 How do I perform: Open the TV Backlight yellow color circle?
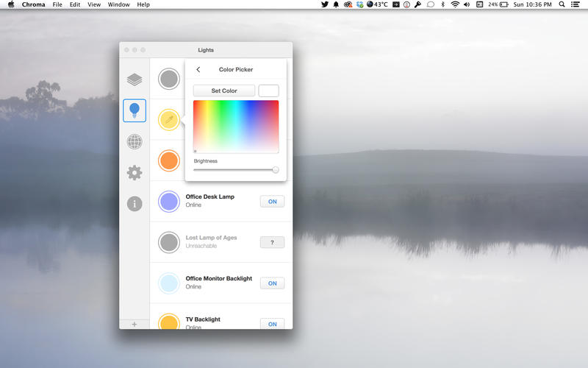tap(169, 322)
